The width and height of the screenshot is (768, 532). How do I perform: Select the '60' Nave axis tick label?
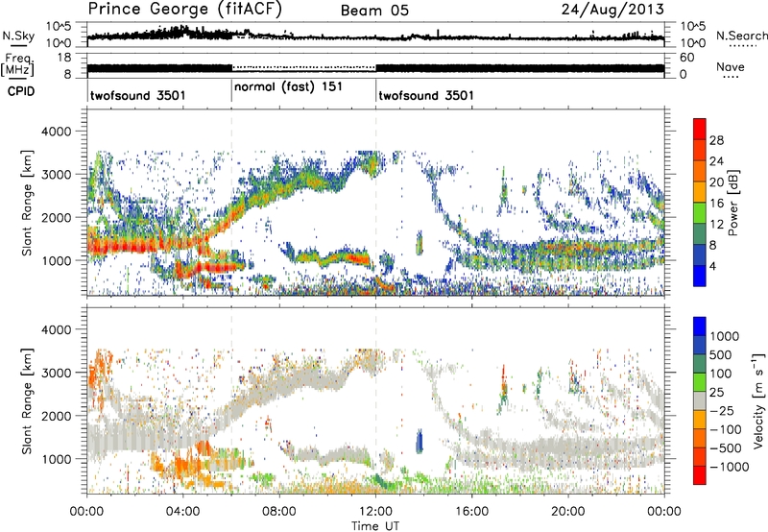pos(687,58)
